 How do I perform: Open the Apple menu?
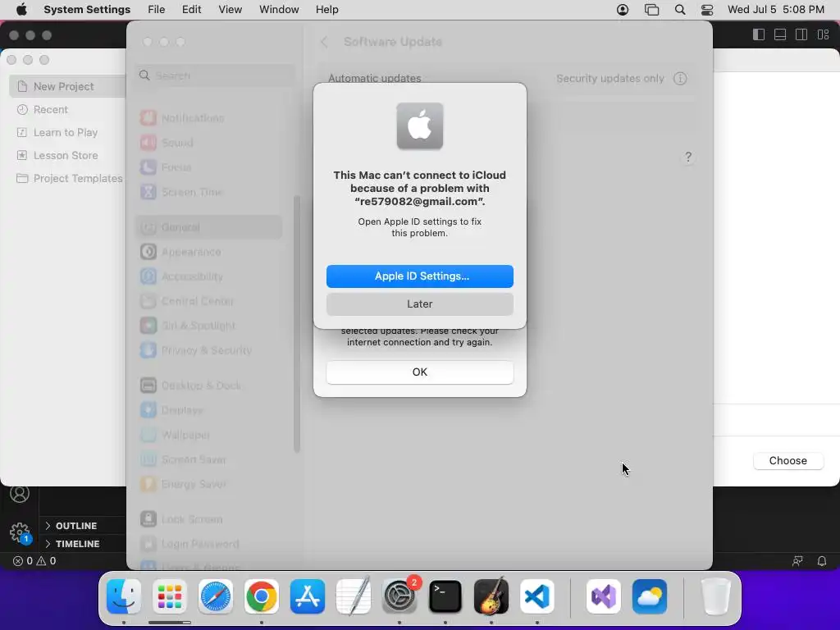[x=21, y=10]
